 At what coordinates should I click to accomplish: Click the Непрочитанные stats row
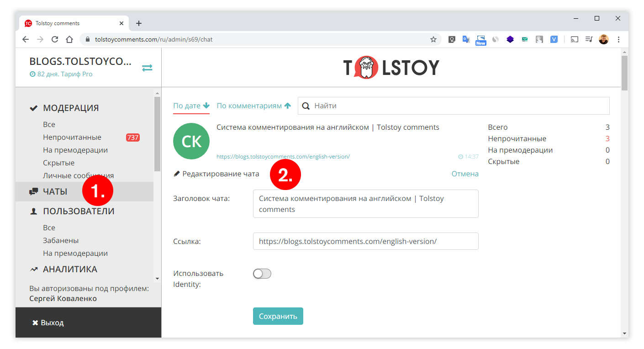coord(549,139)
